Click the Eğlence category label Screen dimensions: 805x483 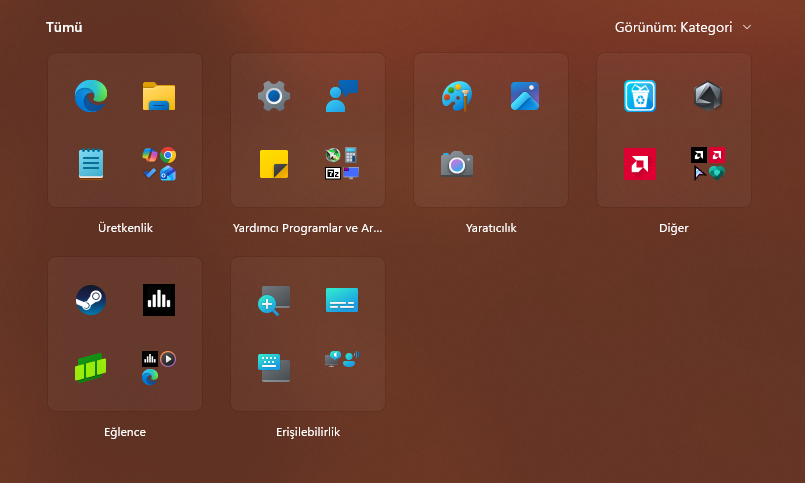click(x=125, y=432)
